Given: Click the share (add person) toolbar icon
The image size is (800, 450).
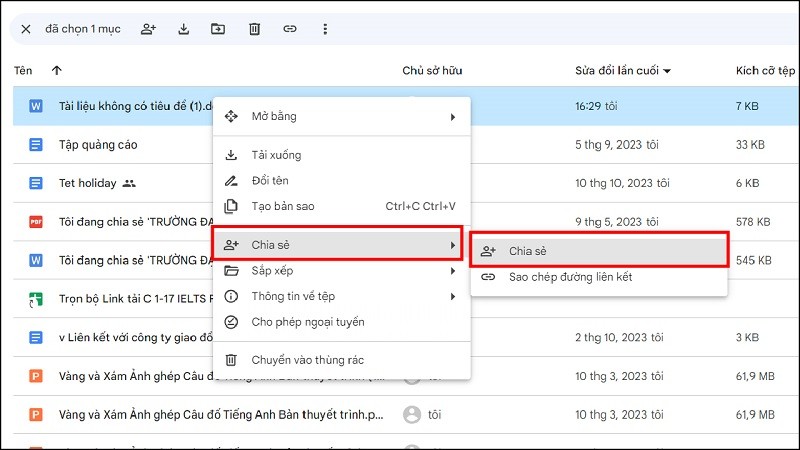Looking at the screenshot, I should [x=148, y=29].
